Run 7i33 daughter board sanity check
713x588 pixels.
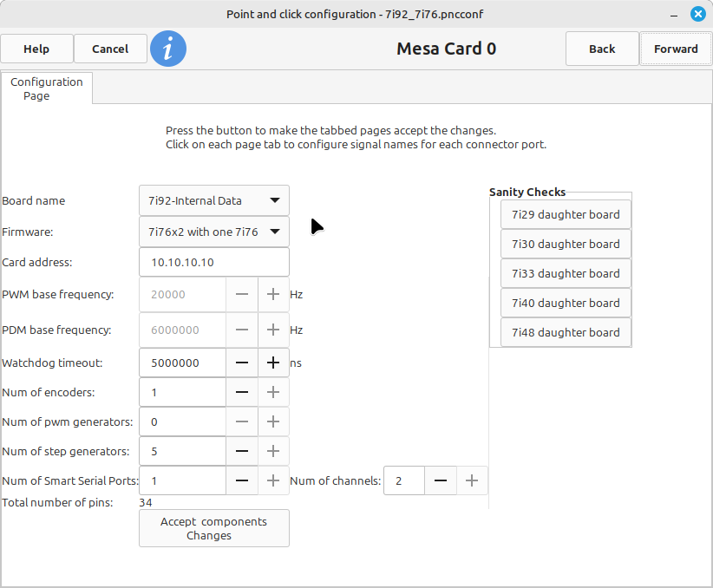pyautogui.click(x=566, y=273)
